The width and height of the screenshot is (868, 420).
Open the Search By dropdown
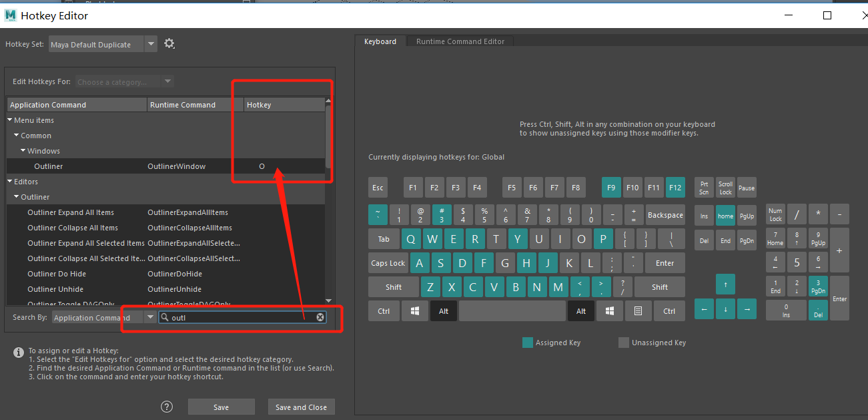pos(150,317)
